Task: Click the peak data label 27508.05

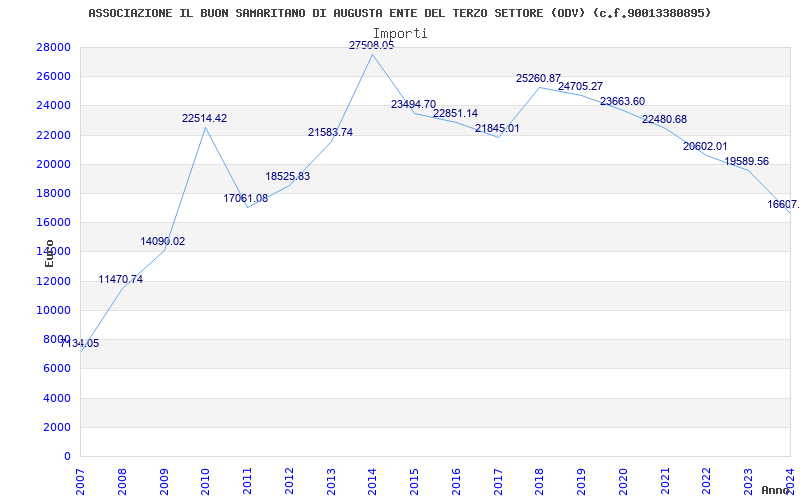Action: click(371, 45)
